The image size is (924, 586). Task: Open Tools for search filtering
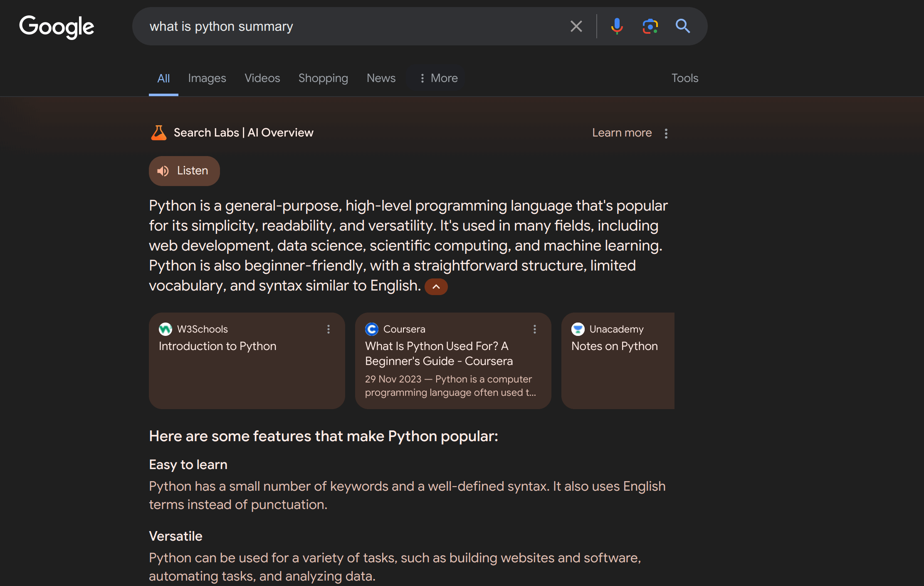(684, 78)
